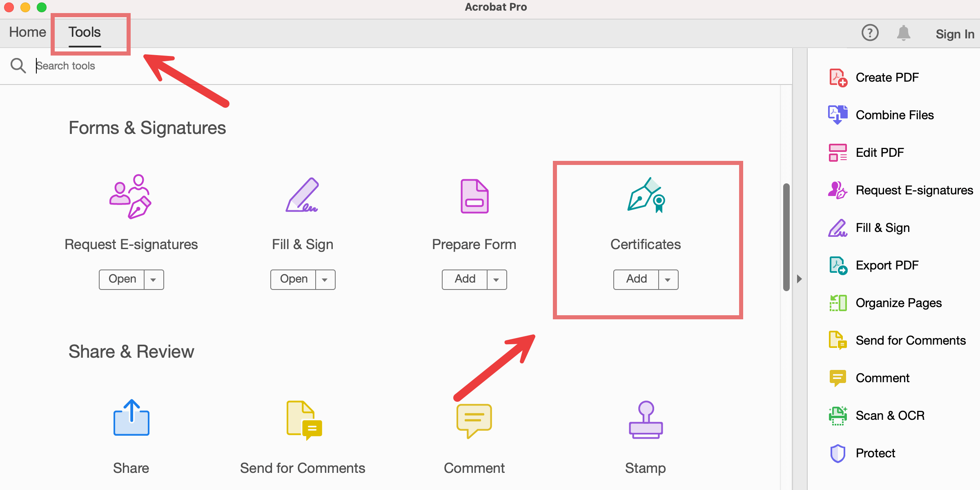
Task: Select the Tools tab
Action: [x=84, y=32]
